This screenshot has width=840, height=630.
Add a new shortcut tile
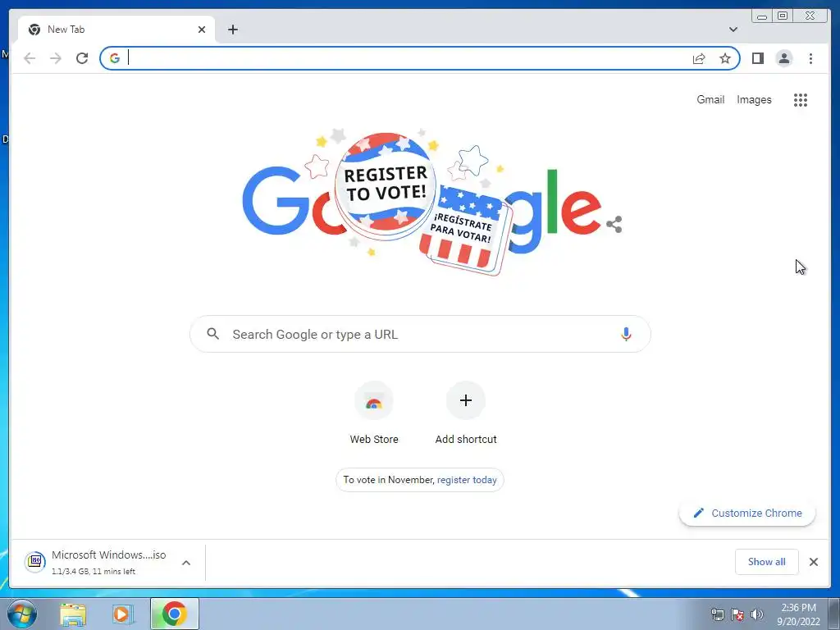[466, 413]
